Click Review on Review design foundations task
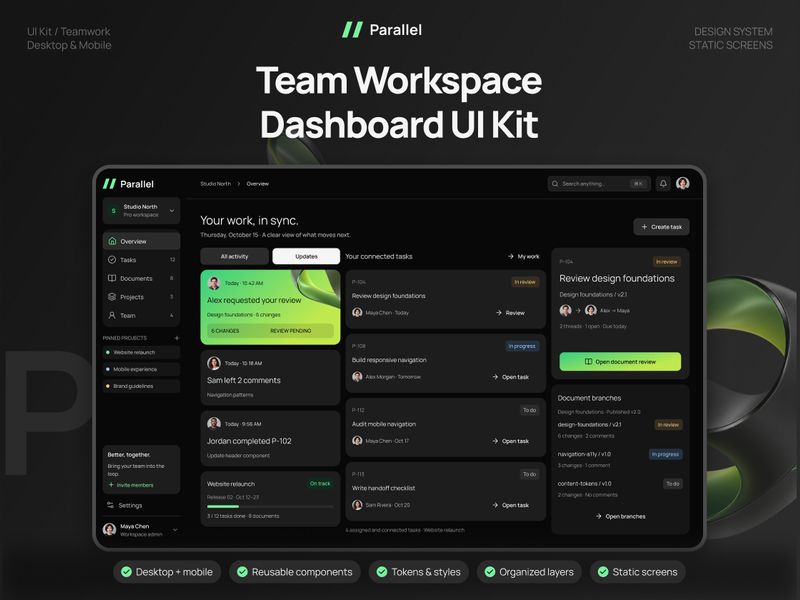This screenshot has width=800, height=600. 510,313
